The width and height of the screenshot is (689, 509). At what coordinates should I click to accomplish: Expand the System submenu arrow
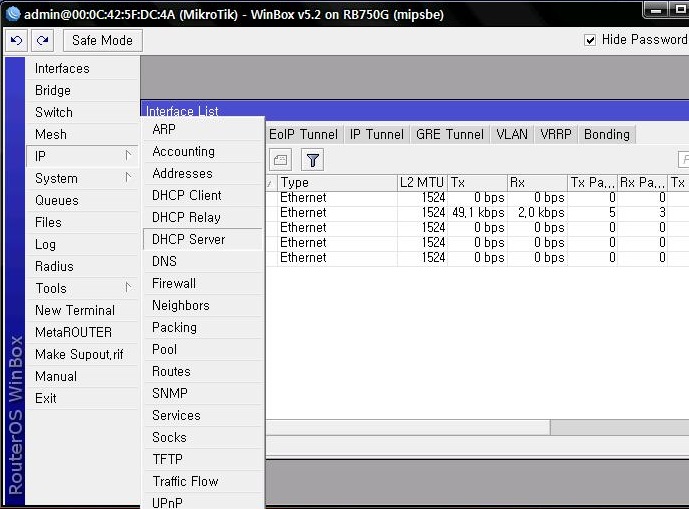128,178
